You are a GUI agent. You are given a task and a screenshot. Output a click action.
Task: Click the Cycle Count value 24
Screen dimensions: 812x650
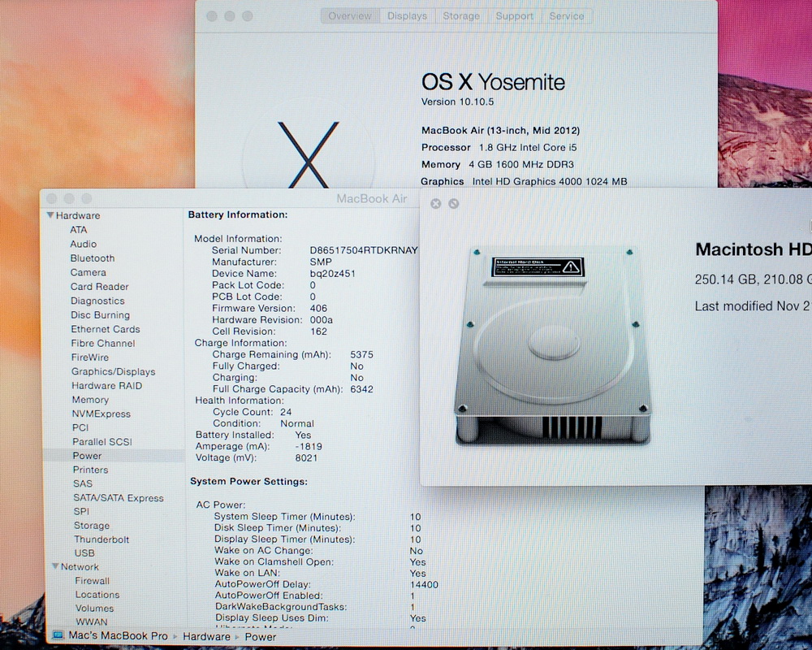point(286,412)
